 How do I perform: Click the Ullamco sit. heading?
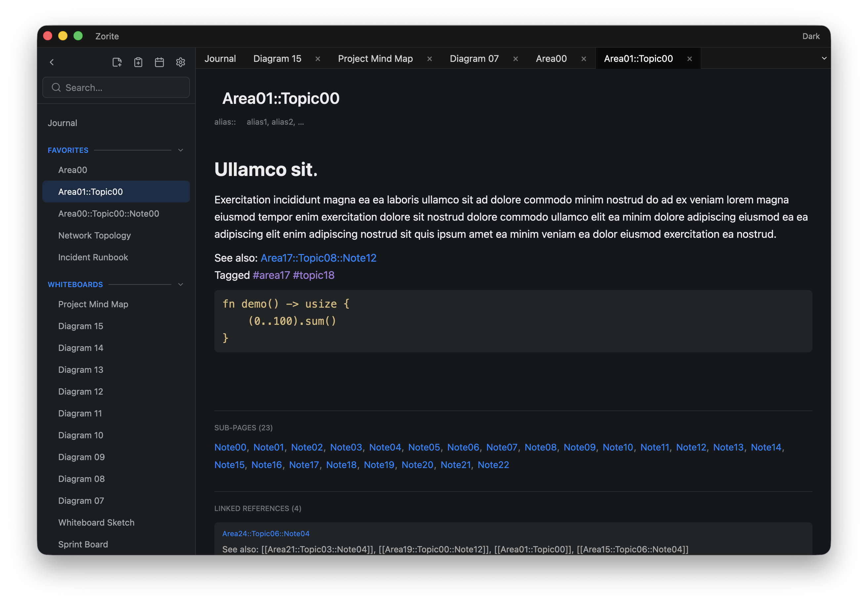(266, 169)
